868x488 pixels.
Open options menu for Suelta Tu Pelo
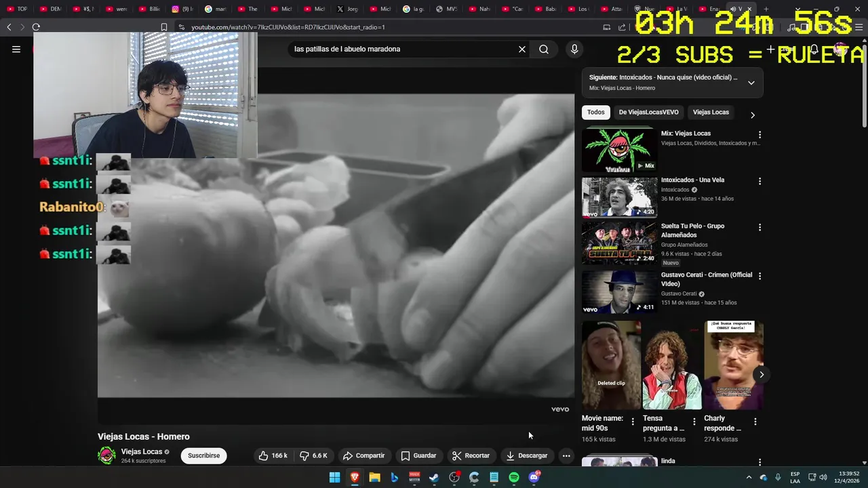point(759,227)
